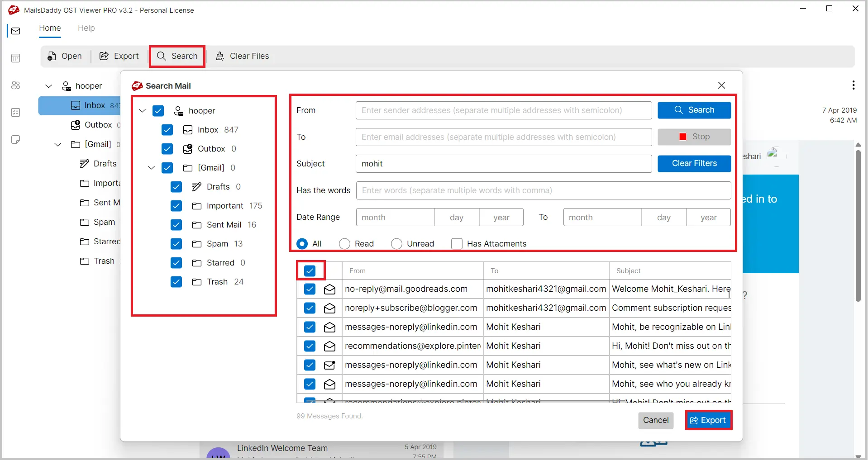Switch to the Home tab

click(50, 28)
